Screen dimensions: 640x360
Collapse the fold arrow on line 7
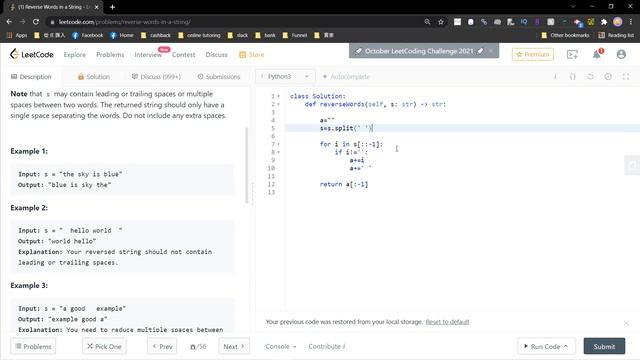pyautogui.click(x=279, y=144)
